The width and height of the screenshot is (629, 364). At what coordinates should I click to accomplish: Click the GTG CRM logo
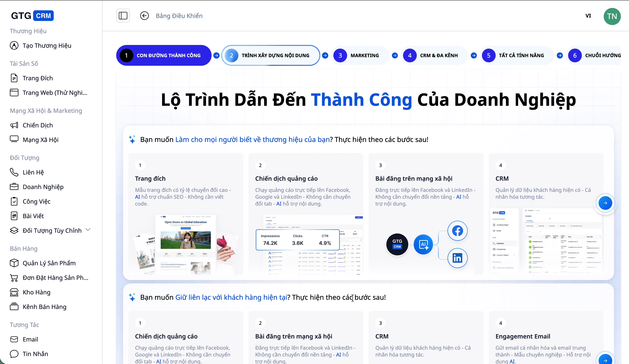[x=32, y=16]
